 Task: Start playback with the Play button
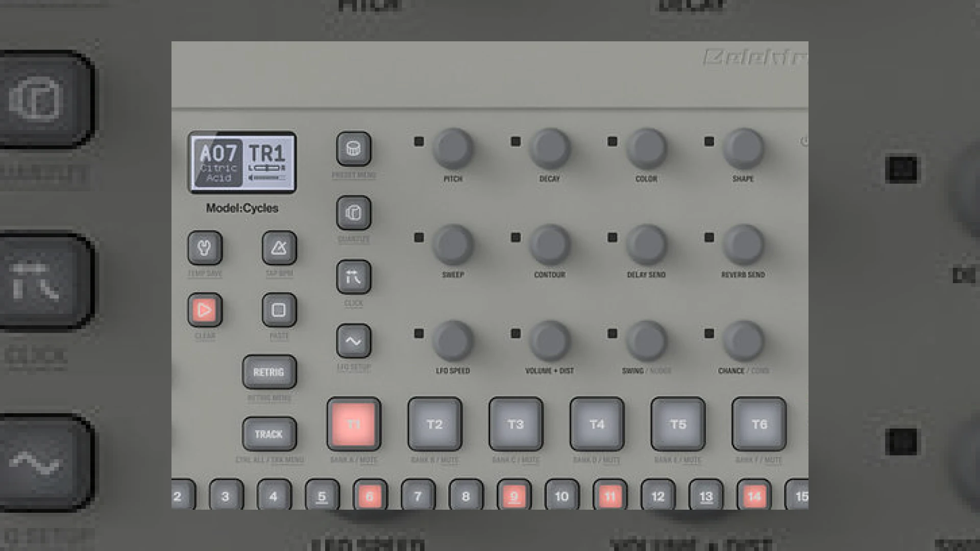[205, 310]
